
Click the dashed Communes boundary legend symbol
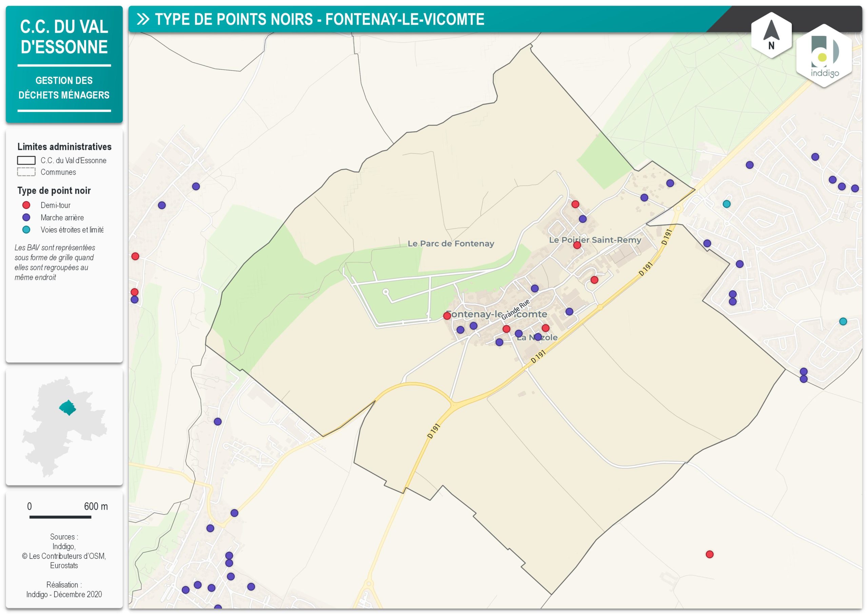pyautogui.click(x=26, y=172)
